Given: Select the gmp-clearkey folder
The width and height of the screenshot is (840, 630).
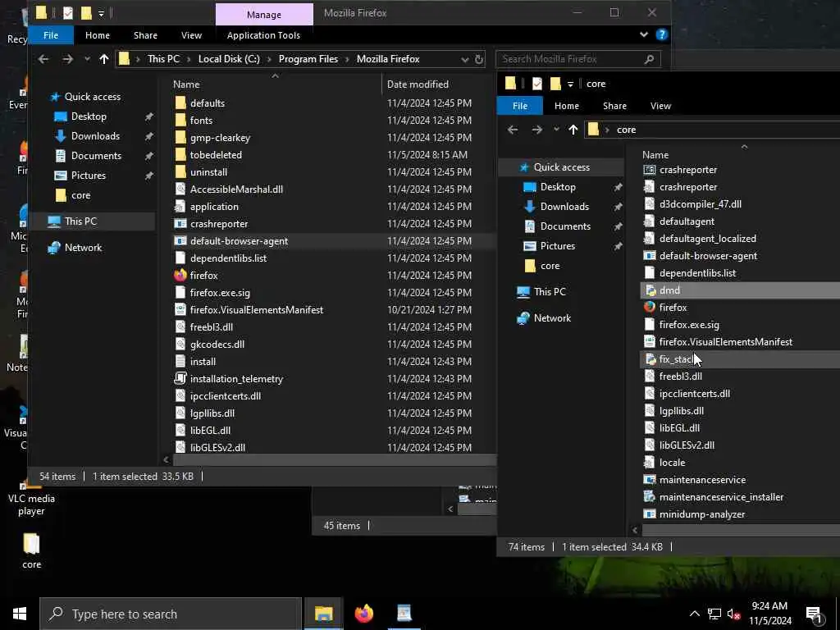Looking at the screenshot, I should click(220, 138).
